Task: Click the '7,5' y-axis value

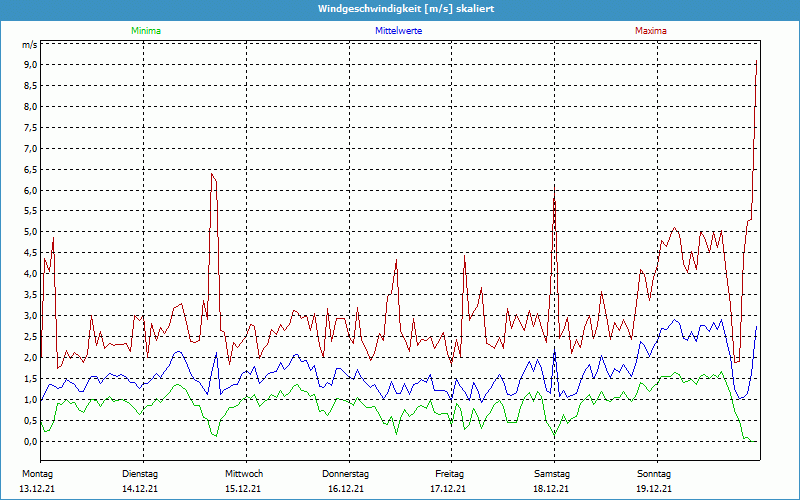Action: pyautogui.click(x=30, y=128)
